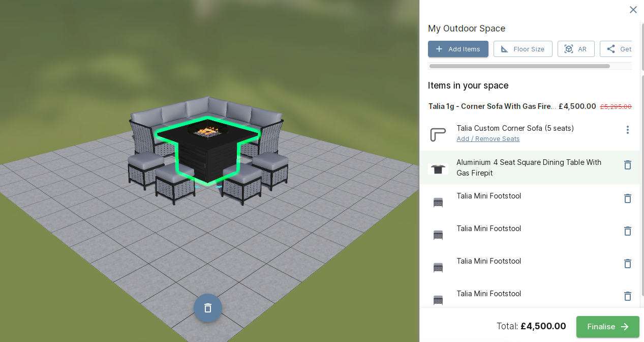Click the AR cube icon
Image resolution: width=644 pixels, height=342 pixels.
569,49
